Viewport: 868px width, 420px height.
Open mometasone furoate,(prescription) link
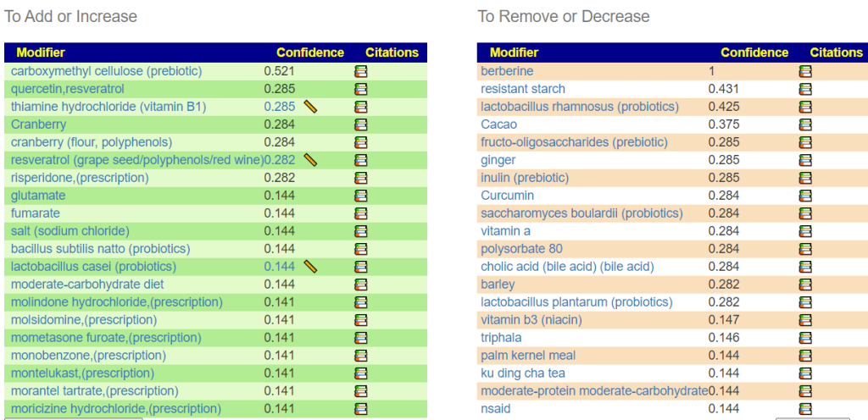[x=106, y=338]
